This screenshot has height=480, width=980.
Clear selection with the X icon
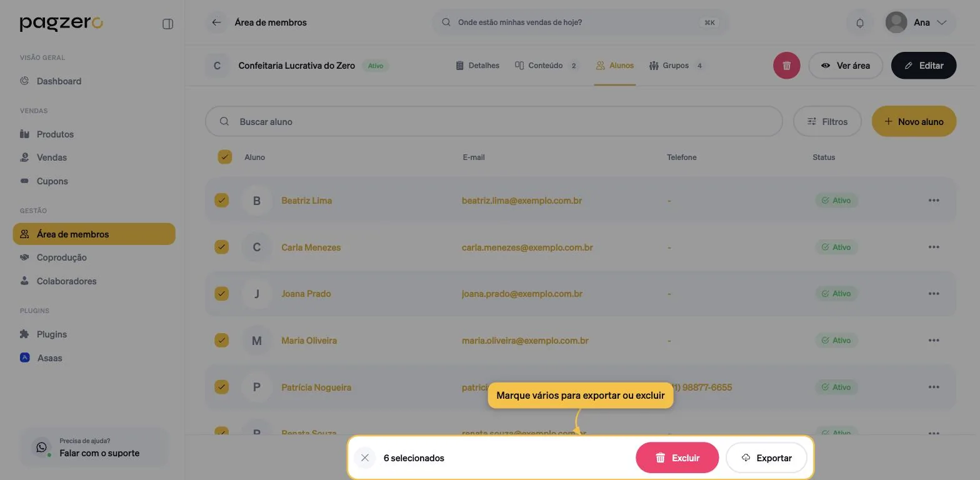[x=365, y=458]
